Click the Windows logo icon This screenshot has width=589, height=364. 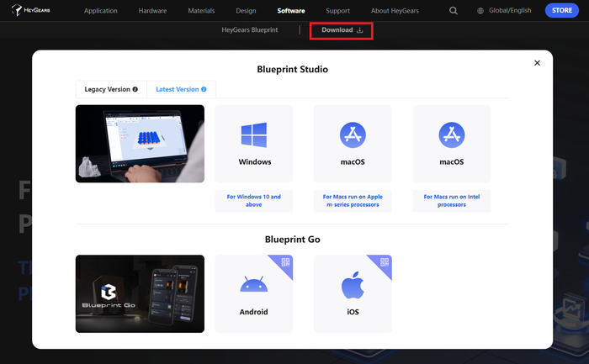tap(254, 135)
